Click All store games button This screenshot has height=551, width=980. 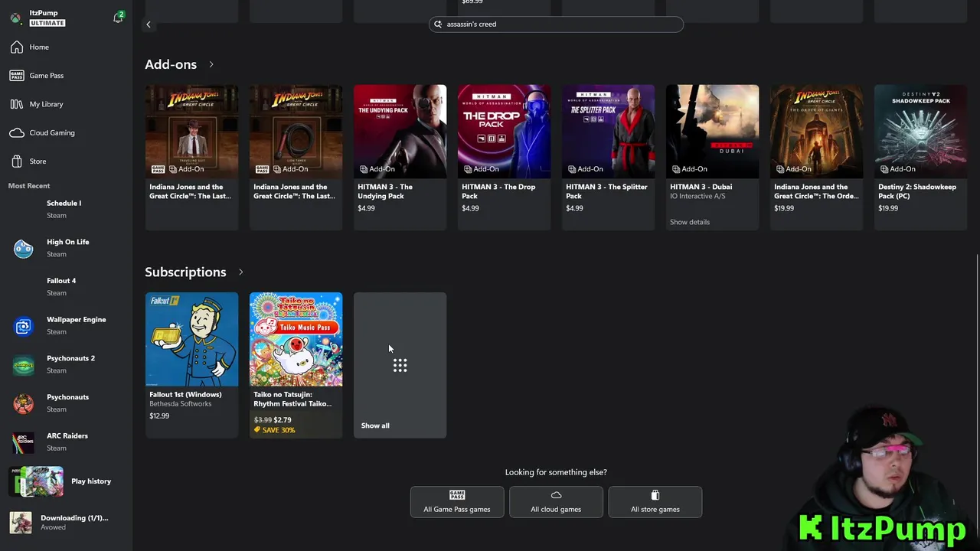[x=655, y=502]
